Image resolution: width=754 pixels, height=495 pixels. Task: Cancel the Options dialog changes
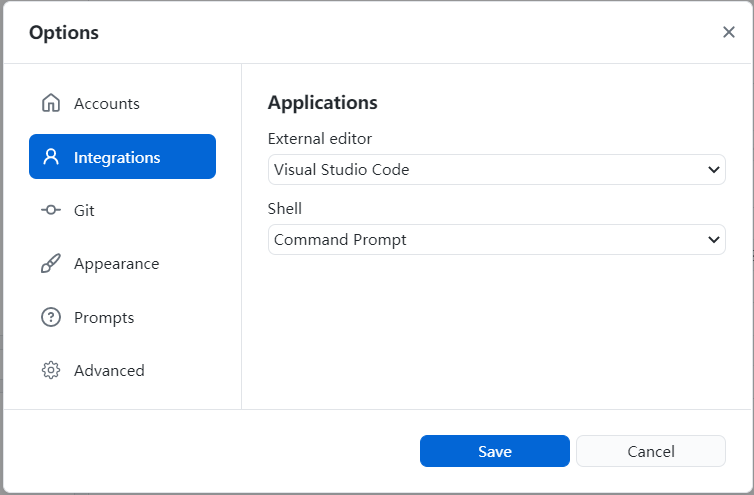click(x=651, y=451)
